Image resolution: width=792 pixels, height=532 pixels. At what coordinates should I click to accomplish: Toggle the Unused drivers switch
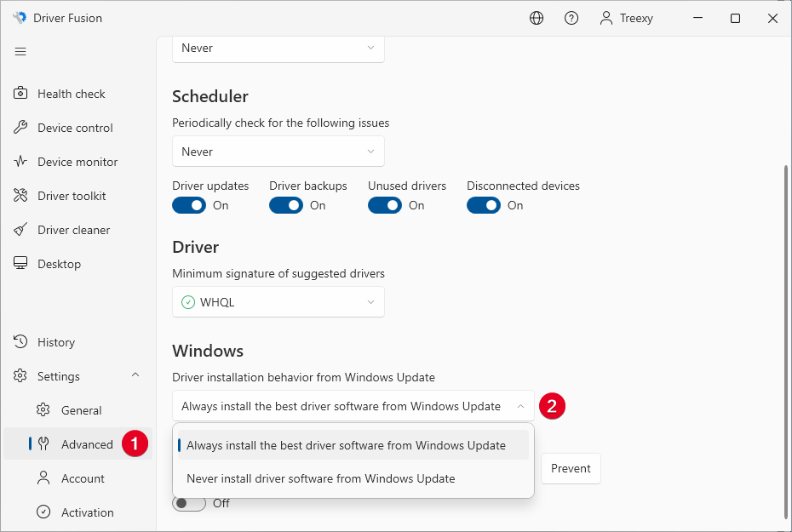click(x=385, y=205)
